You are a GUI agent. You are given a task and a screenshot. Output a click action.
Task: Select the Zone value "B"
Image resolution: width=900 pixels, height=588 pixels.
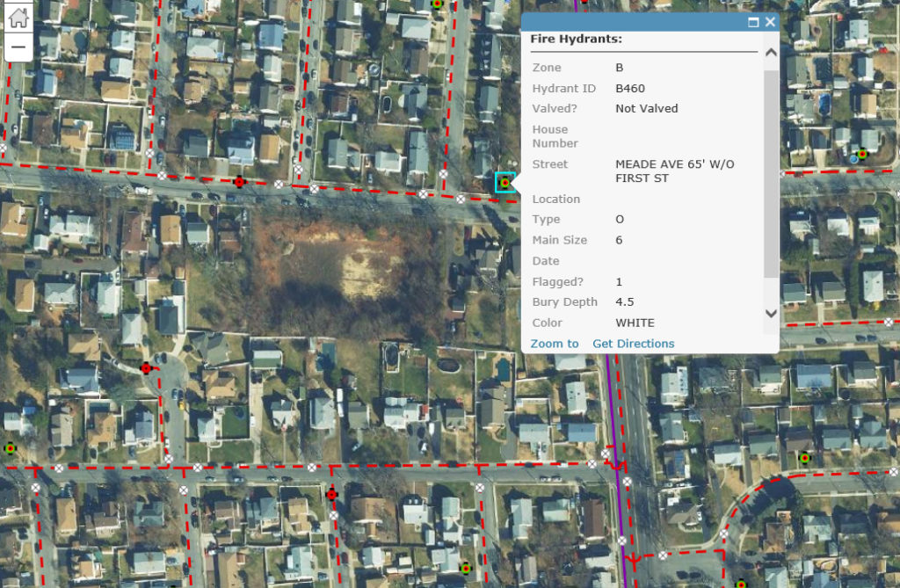[x=620, y=68]
